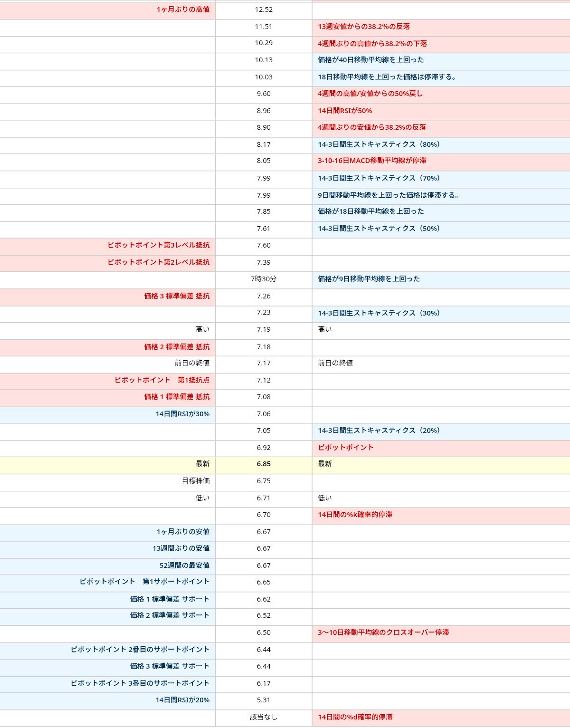Click the 7.19 high price value

click(x=264, y=329)
